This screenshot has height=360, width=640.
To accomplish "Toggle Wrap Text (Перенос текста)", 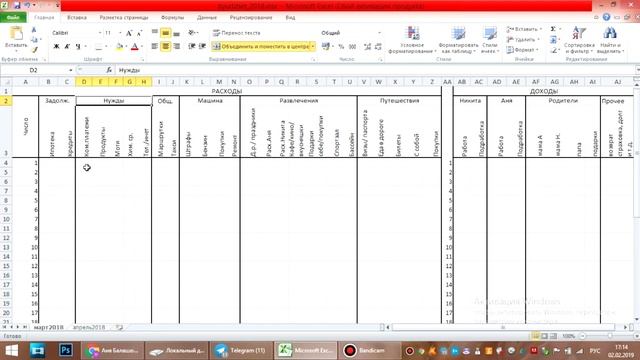I will pyautogui.click(x=237, y=33).
